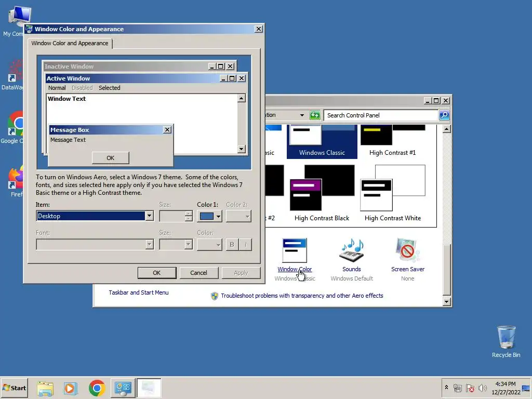Open the Taskbar and Start Menu link
532x399 pixels.
click(x=138, y=292)
